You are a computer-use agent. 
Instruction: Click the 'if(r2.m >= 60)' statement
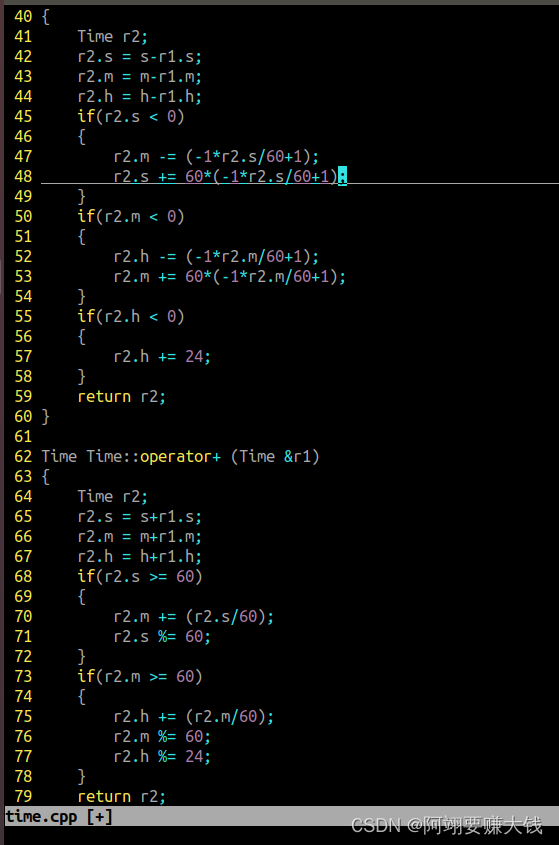pos(140,676)
